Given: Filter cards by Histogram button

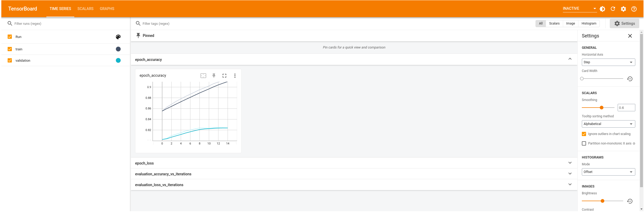Looking at the screenshot, I should (x=589, y=23).
